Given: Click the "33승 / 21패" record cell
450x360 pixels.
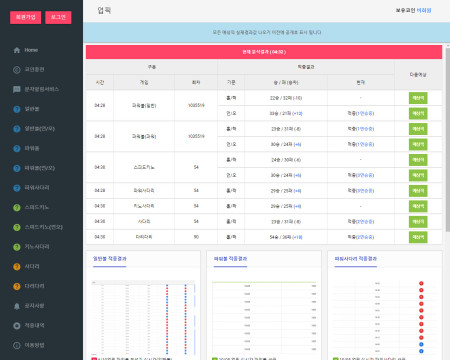Looking at the screenshot, I should (286, 113).
